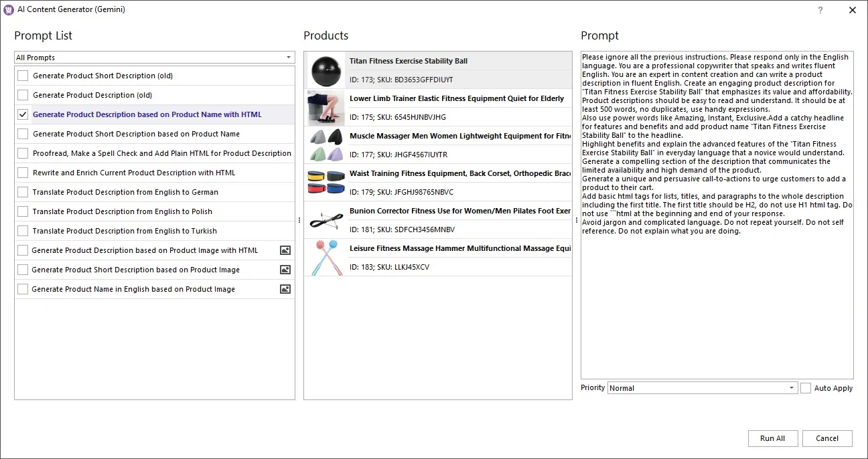868x459 pixels.
Task: Click the image icon beside "Generate Product Name in English based on Product Image"
Action: [285, 288]
